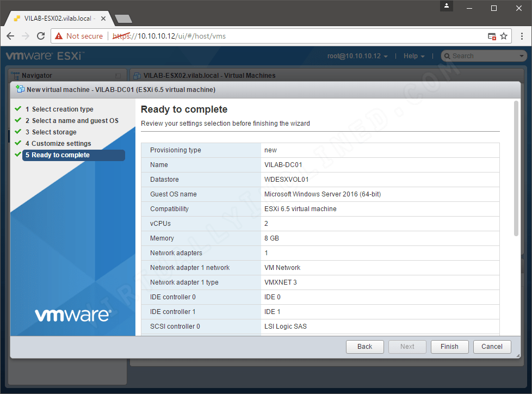Click the bookmark star in the address bar
Image resolution: width=532 pixels, height=394 pixels.
click(x=504, y=36)
